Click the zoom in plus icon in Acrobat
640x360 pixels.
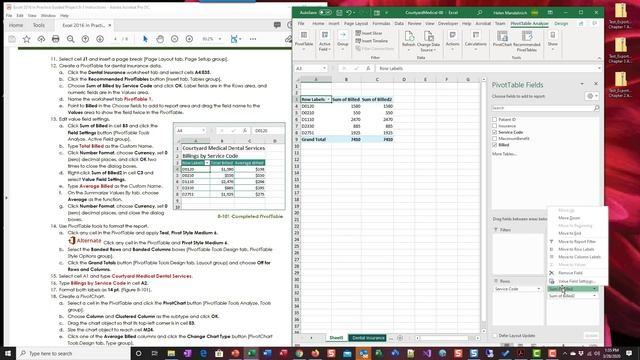189,39
